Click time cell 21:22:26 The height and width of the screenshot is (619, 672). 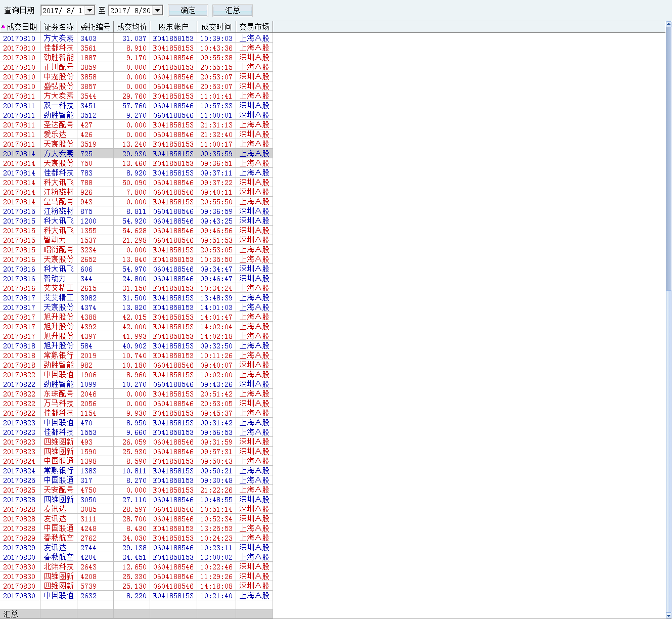tap(216, 490)
